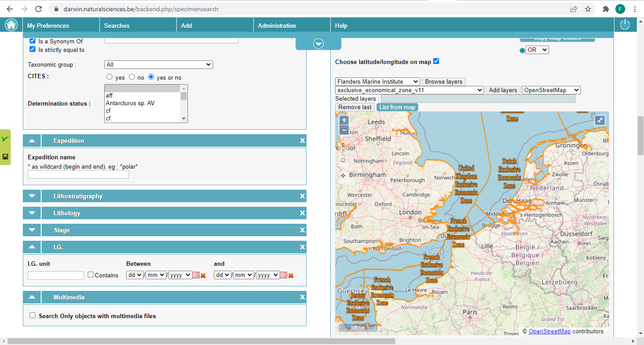Image resolution: width=644 pixels, height=345 pixels.
Task: Click the blue plus icon beside OR
Action: [522, 51]
